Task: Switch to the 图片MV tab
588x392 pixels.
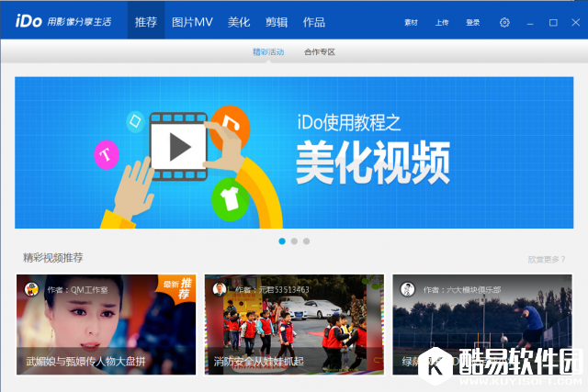Action: pyautogui.click(x=192, y=22)
